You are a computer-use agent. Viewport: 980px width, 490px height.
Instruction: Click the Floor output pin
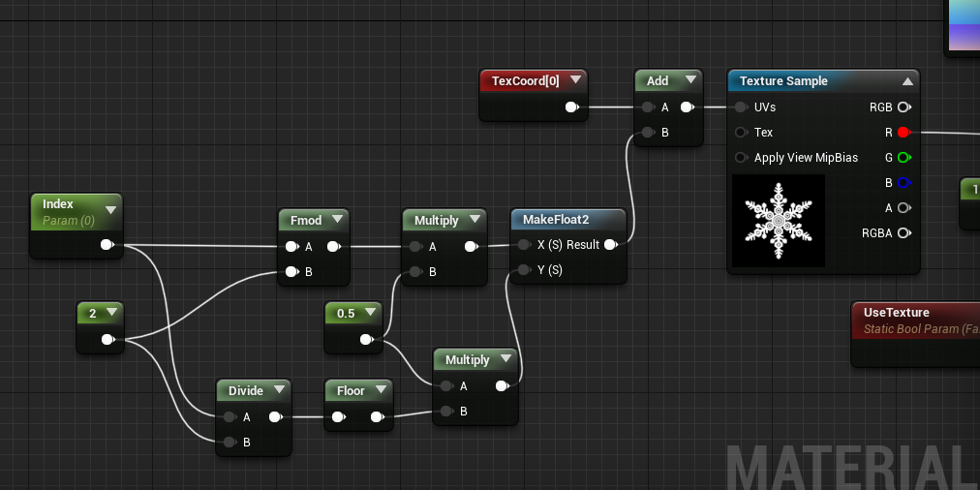pos(378,416)
